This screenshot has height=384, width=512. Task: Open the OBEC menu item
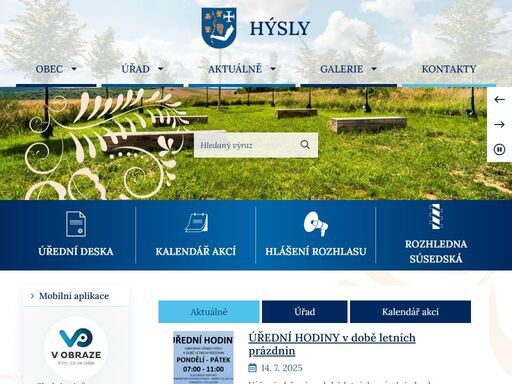[x=49, y=69]
